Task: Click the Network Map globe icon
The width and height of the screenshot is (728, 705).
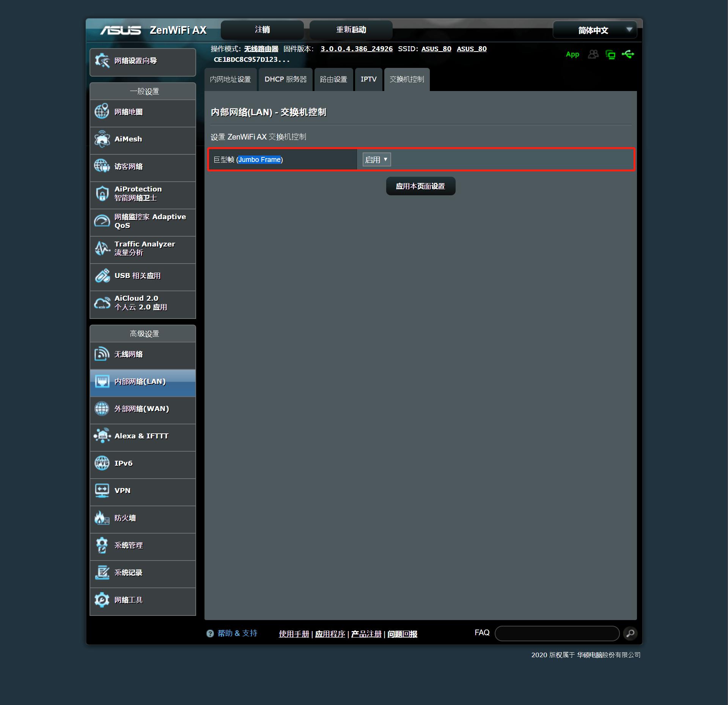Action: (x=102, y=112)
